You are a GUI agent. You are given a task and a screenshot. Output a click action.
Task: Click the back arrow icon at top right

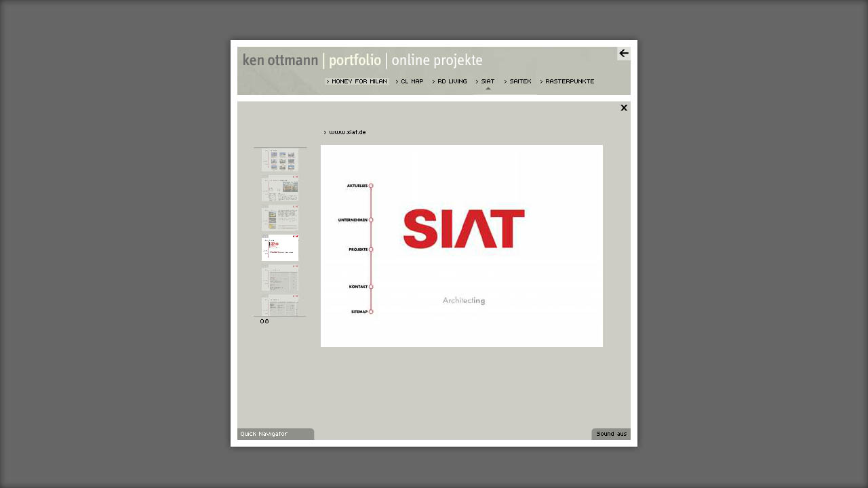point(624,54)
